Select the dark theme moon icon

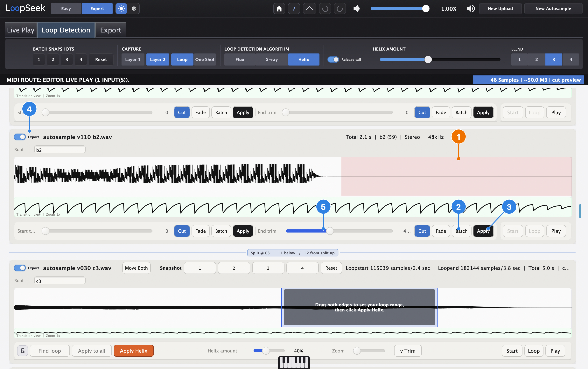coord(134,9)
